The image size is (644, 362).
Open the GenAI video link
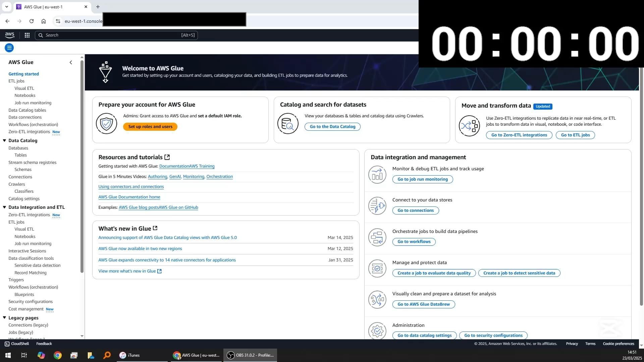point(175,177)
